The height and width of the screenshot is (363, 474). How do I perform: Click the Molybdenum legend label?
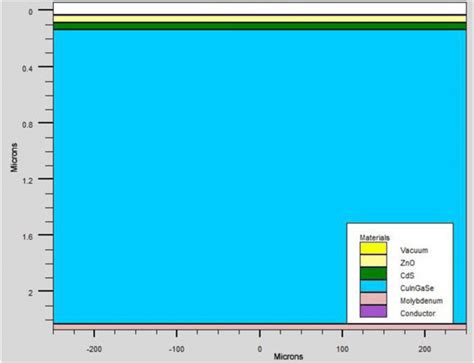tap(421, 301)
